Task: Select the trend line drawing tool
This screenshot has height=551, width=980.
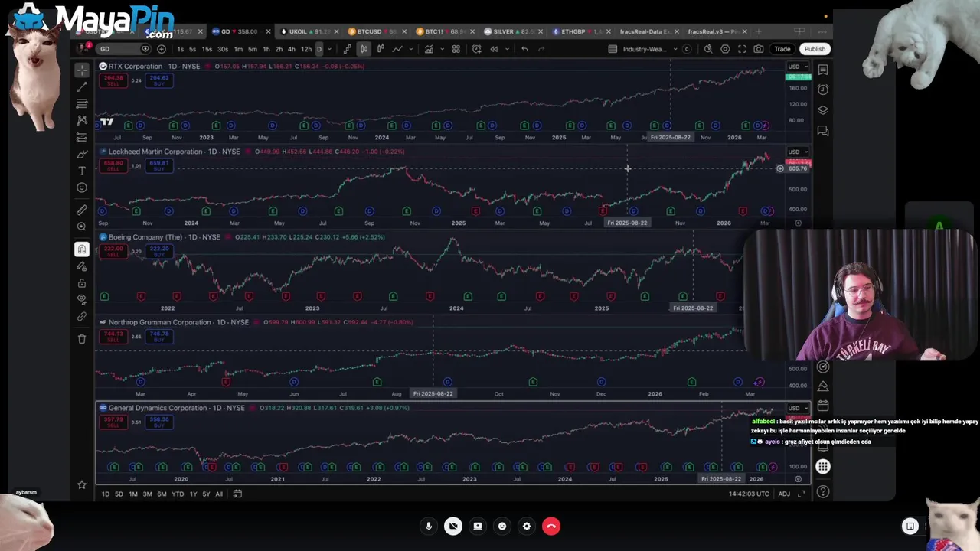Action: coord(82,87)
